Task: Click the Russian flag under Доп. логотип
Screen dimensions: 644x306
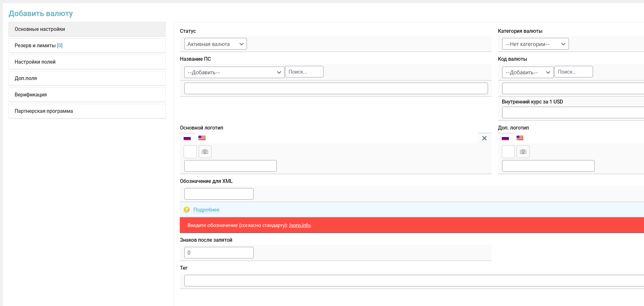Action: [x=505, y=138]
